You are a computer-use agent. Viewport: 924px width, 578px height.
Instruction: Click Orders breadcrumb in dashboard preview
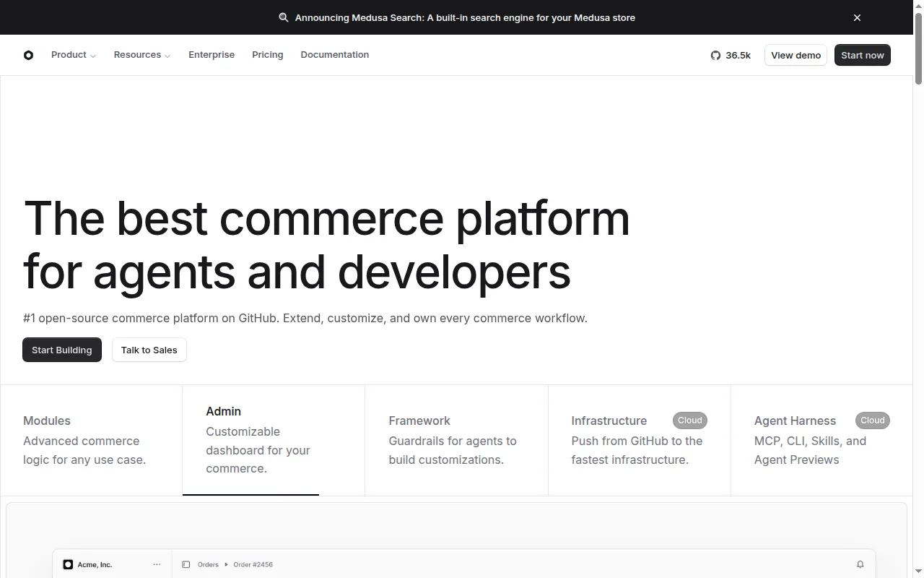click(208, 564)
